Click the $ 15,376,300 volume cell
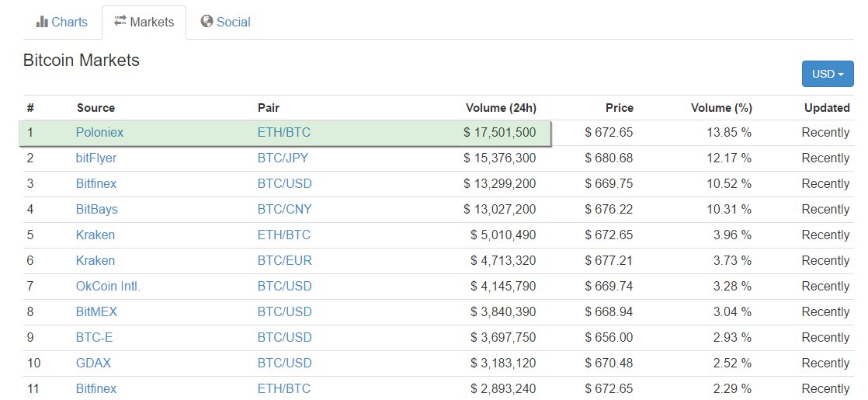This screenshot has width=868, height=400. 500,158
